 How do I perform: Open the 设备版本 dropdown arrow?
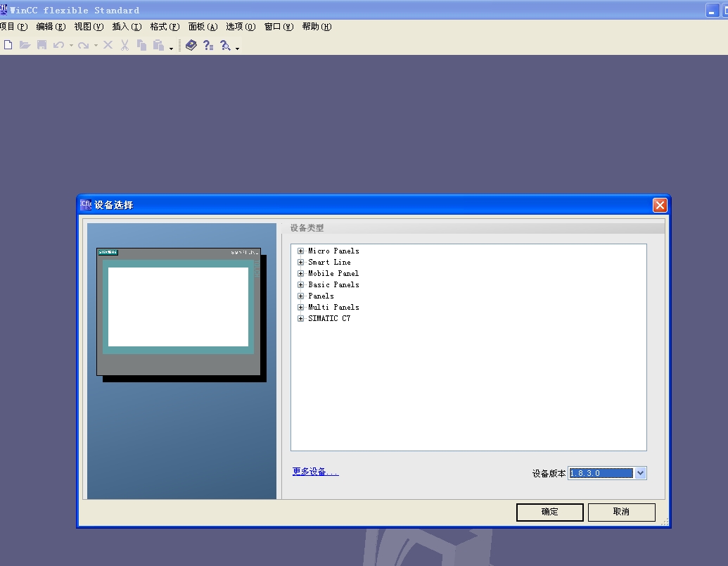coord(640,473)
